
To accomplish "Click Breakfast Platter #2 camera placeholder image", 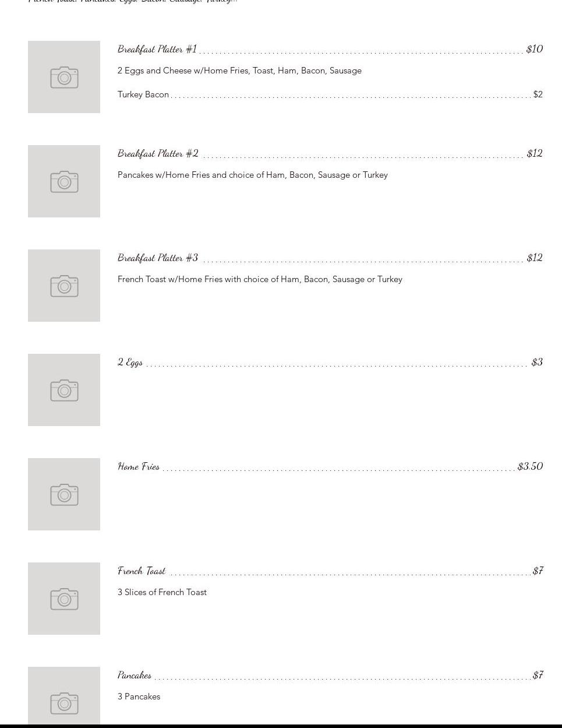I will (x=64, y=181).
